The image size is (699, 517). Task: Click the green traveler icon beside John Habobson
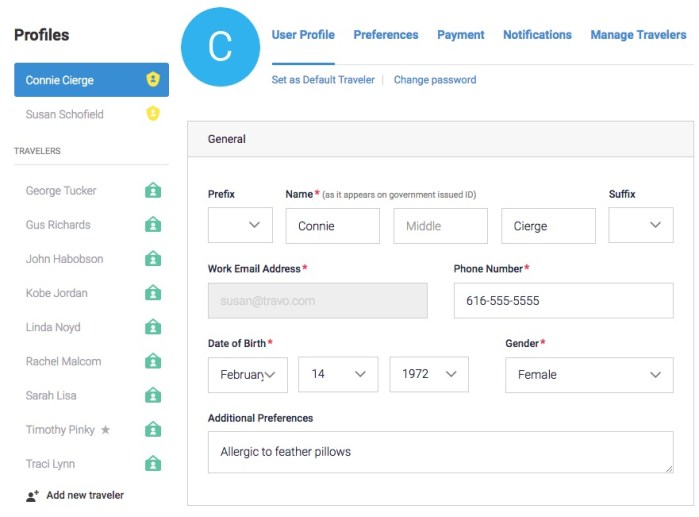click(153, 258)
